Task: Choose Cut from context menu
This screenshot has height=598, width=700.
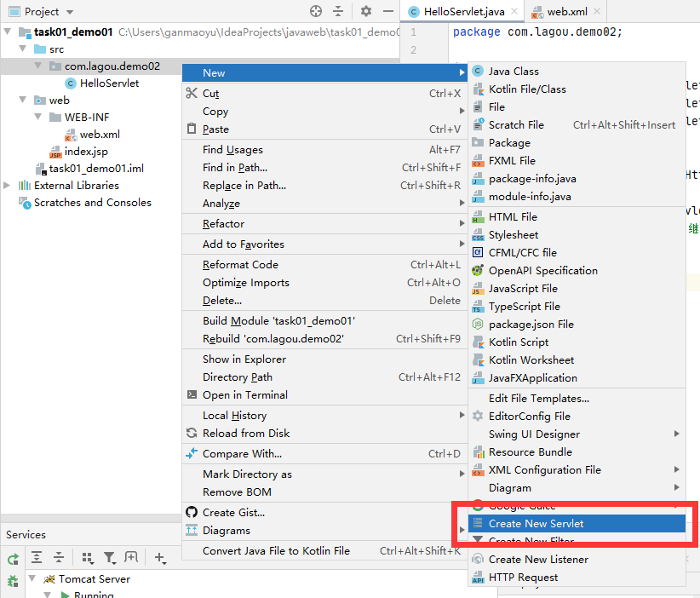Action: pos(324,94)
